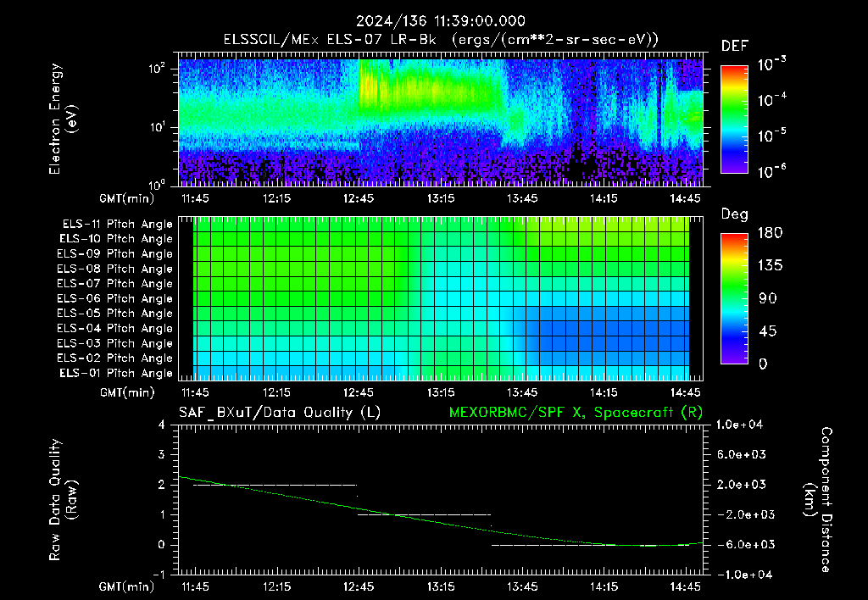
Task: Click the '12:15' time under the data quality plot
Action: point(276,586)
